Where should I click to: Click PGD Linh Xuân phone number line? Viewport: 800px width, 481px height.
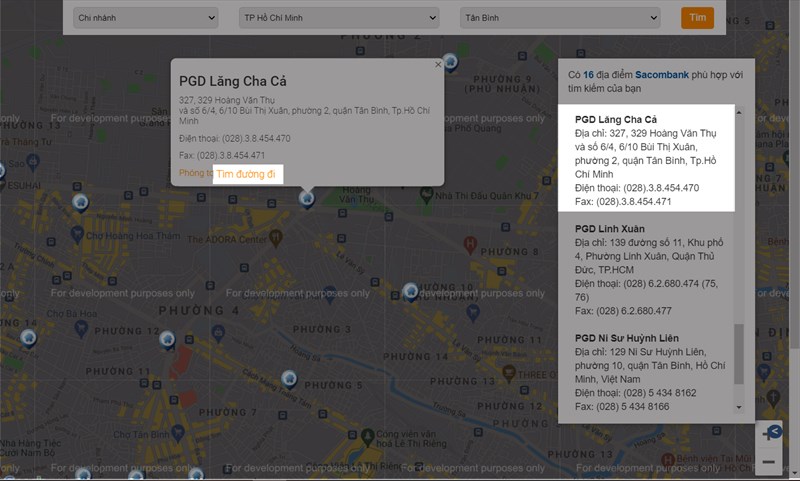(646, 290)
